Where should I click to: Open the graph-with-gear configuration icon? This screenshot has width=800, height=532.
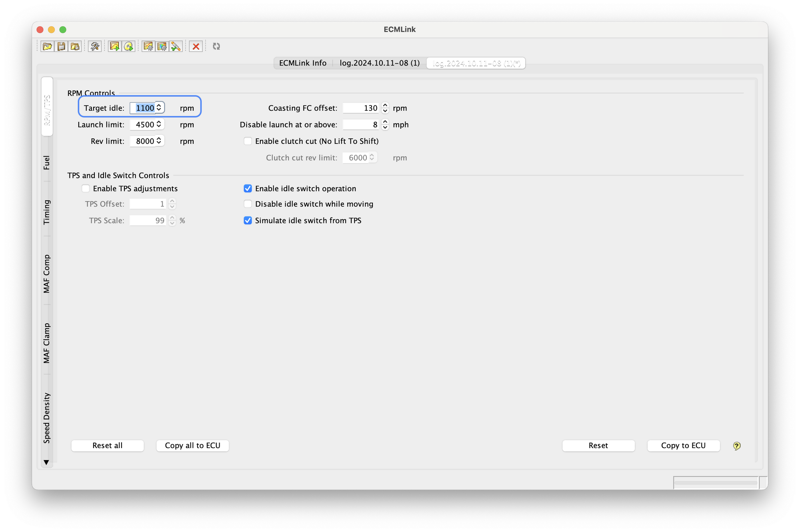click(x=148, y=46)
